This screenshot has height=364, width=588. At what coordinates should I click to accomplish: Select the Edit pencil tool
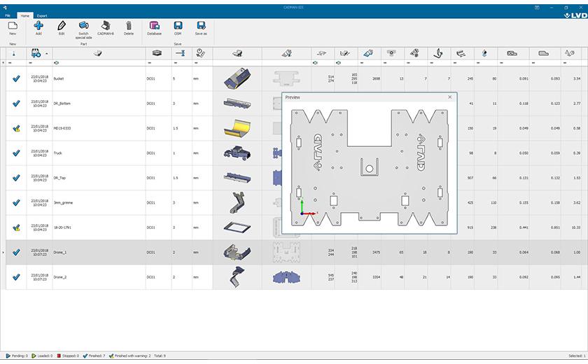(x=62, y=26)
